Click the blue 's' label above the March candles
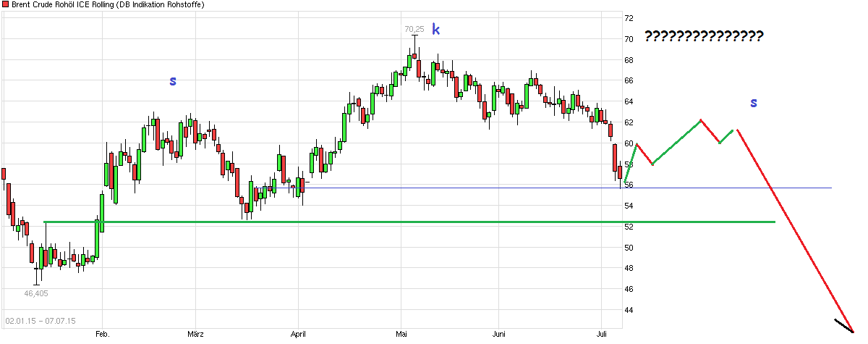Image resolution: width=868 pixels, height=344 pixels. click(x=173, y=81)
